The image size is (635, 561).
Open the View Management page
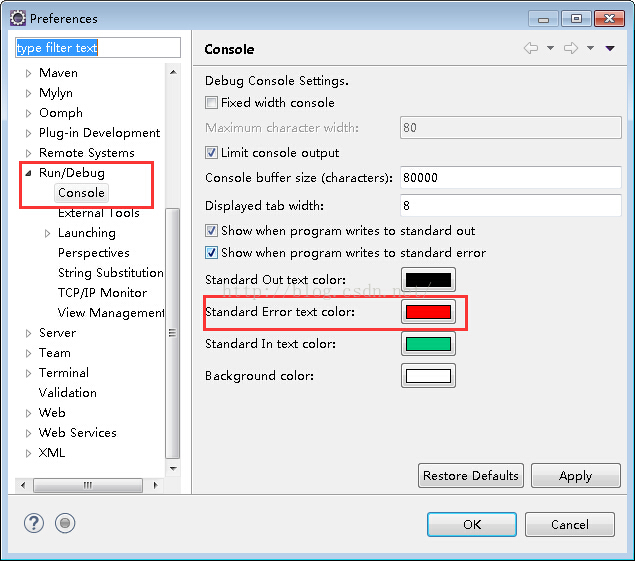[111, 313]
